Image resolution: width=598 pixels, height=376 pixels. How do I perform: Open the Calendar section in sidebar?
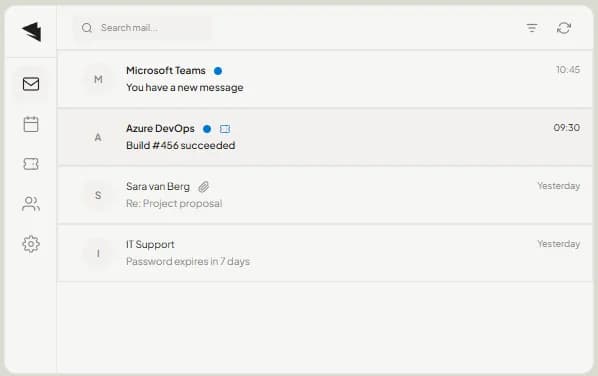31,124
